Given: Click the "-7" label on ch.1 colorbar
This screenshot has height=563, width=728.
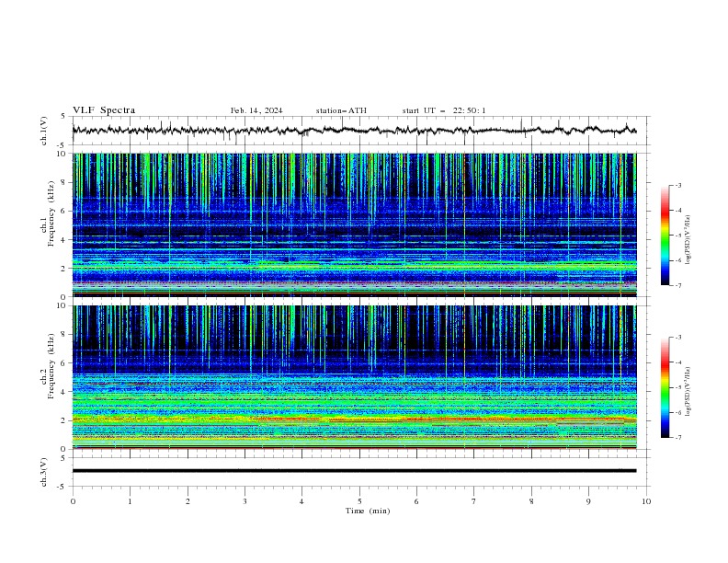Looking at the screenshot, I should pyautogui.click(x=677, y=285).
